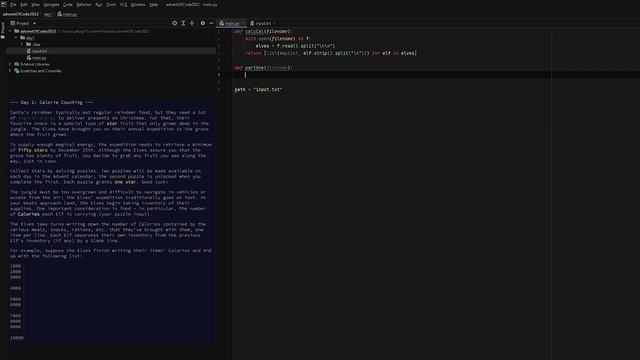Click the 'with open(filename) as f' line
640x360 pixels.
[278, 39]
